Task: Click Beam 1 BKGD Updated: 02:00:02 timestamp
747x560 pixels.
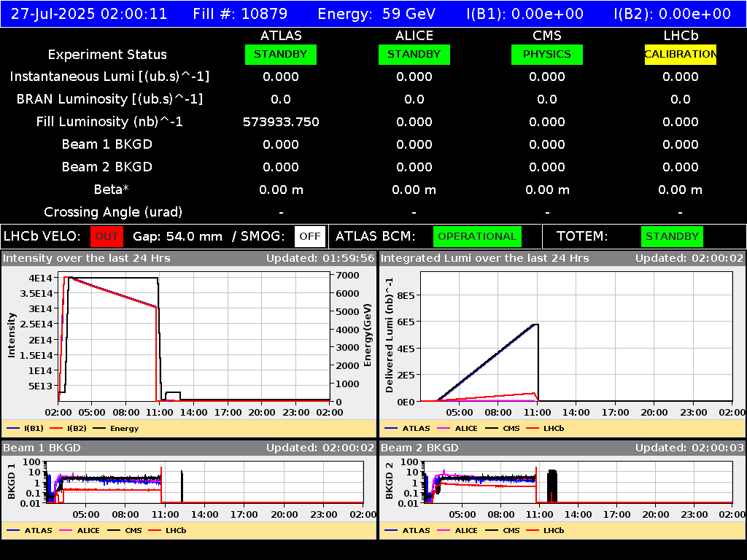Action: click(x=320, y=448)
